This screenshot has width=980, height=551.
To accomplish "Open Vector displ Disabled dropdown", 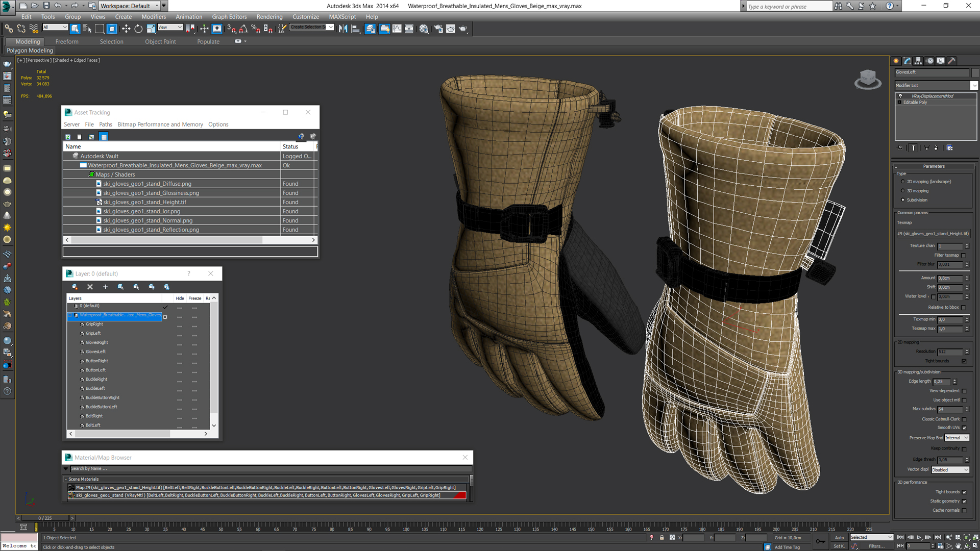I will point(950,470).
